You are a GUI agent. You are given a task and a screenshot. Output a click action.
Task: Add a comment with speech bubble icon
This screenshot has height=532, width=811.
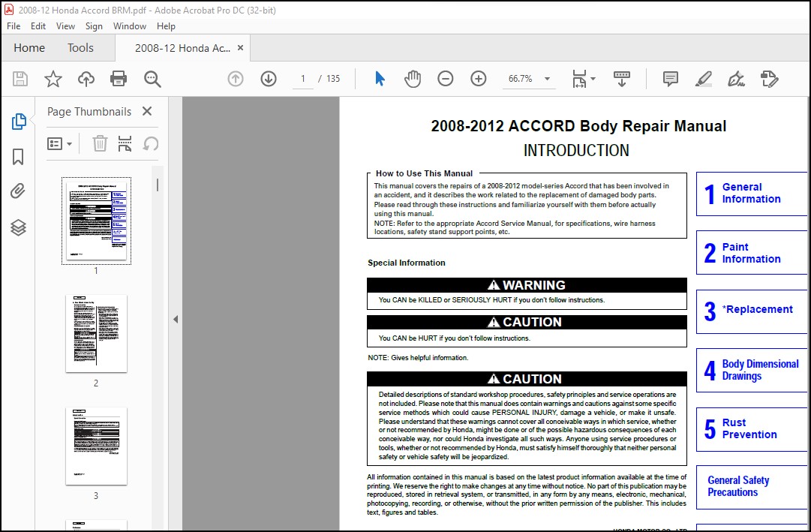coord(670,79)
